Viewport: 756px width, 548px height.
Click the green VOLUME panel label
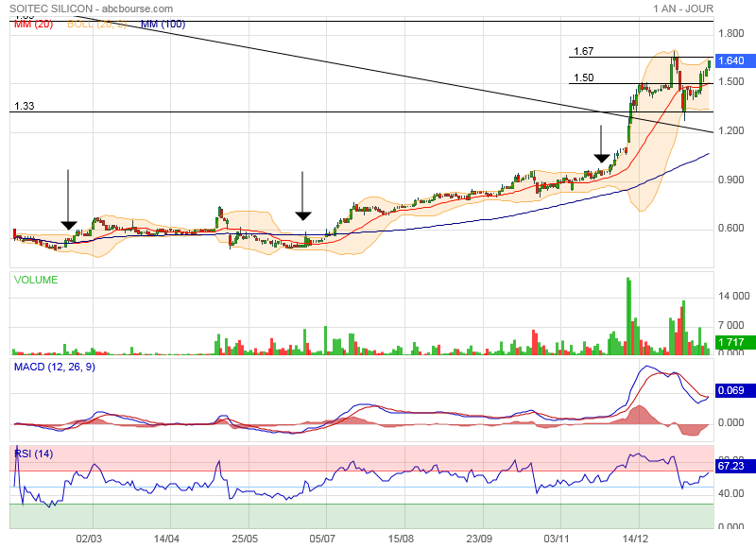point(36,280)
